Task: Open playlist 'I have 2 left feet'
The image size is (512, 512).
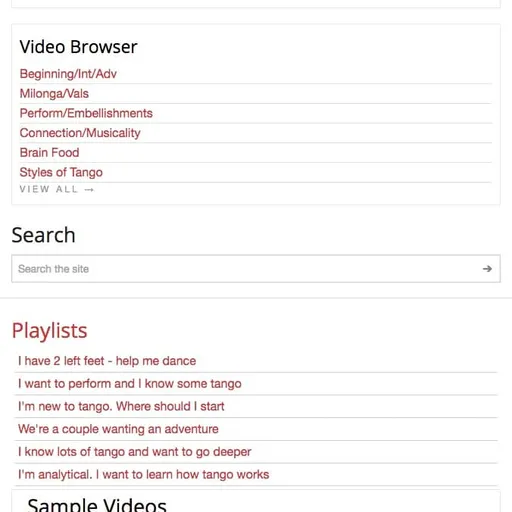Action: click(107, 361)
